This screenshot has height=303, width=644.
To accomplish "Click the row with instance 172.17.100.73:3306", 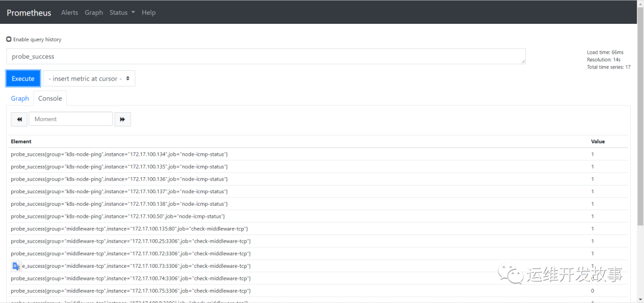I will click(318, 265).
